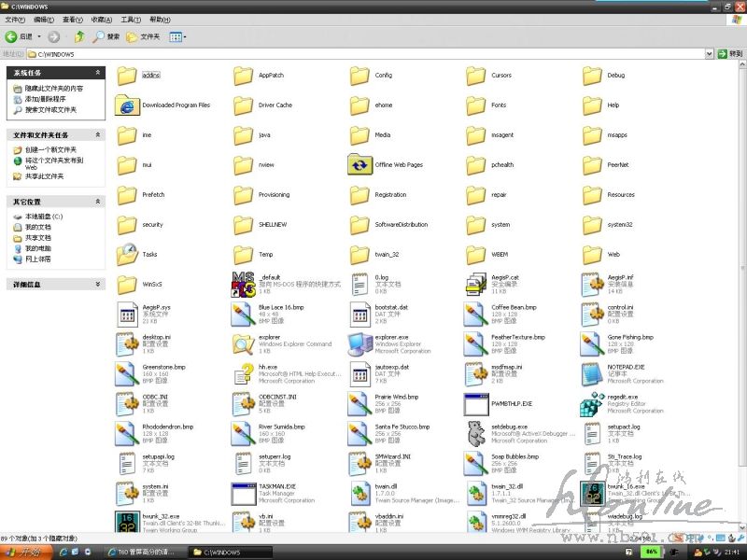Open the 查看(V) menu

coord(72,20)
